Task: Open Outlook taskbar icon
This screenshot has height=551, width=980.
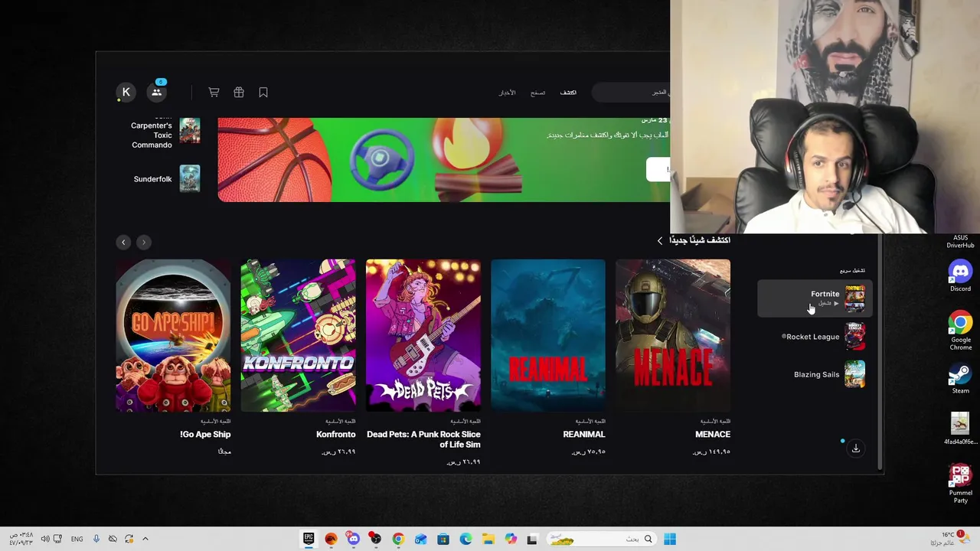Action: pyautogui.click(x=420, y=539)
